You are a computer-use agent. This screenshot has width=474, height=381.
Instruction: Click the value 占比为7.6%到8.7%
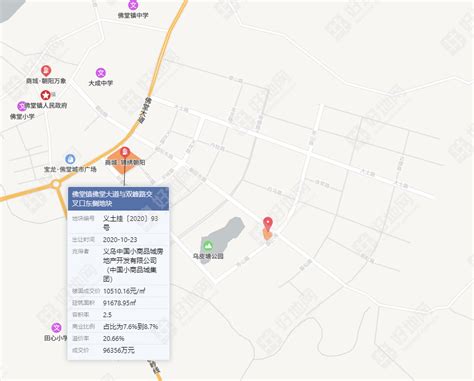click(130, 326)
